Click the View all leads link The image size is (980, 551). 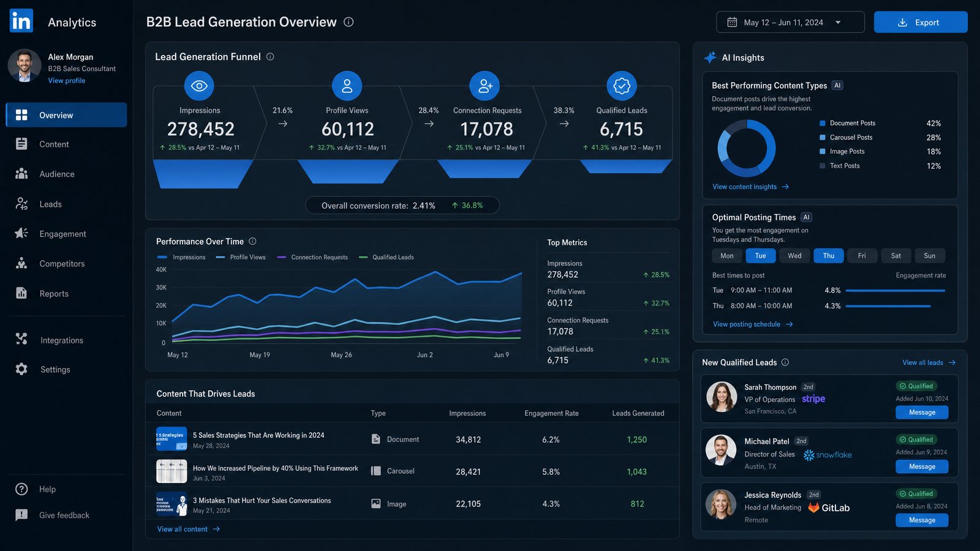click(x=929, y=362)
